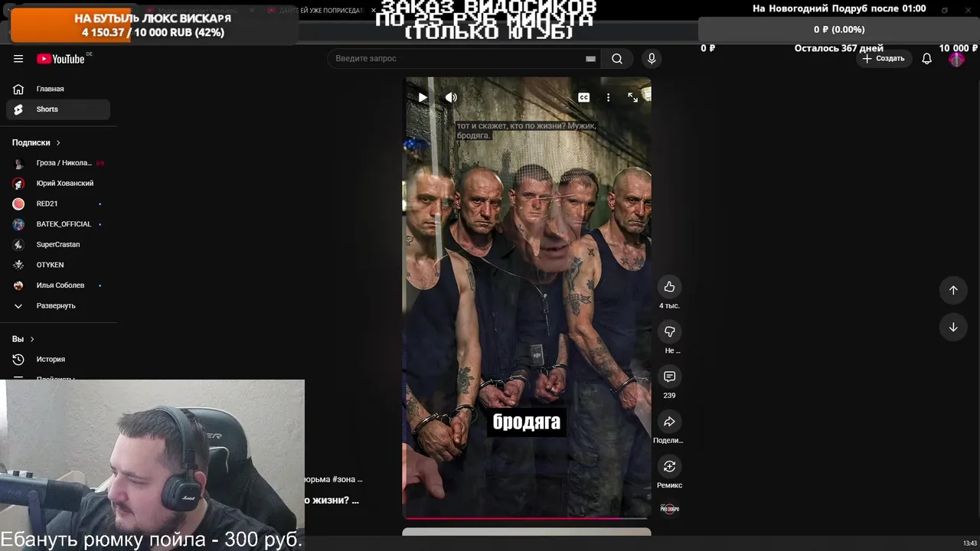980x551 pixels.
Task: Open the Shorts three-dot more menu
Action: tap(608, 97)
